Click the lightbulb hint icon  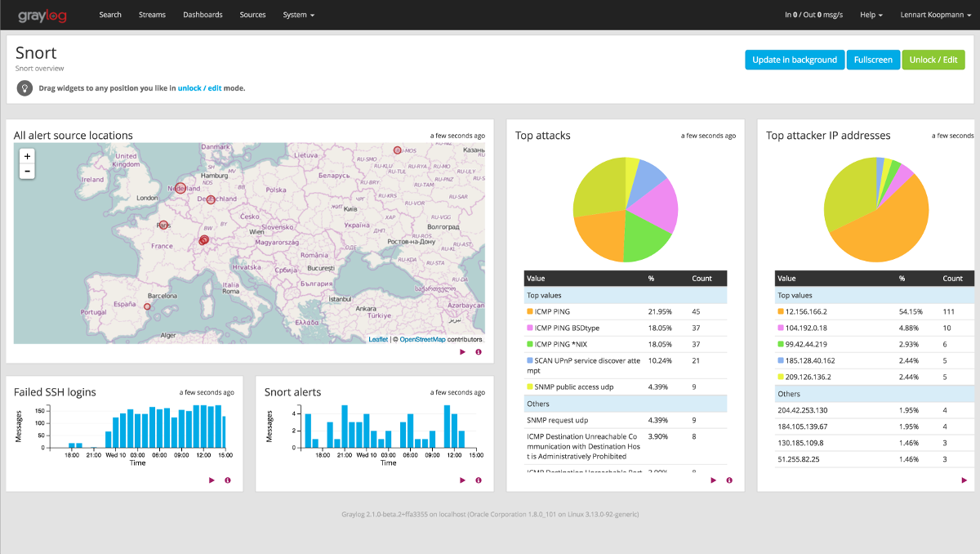click(x=24, y=87)
